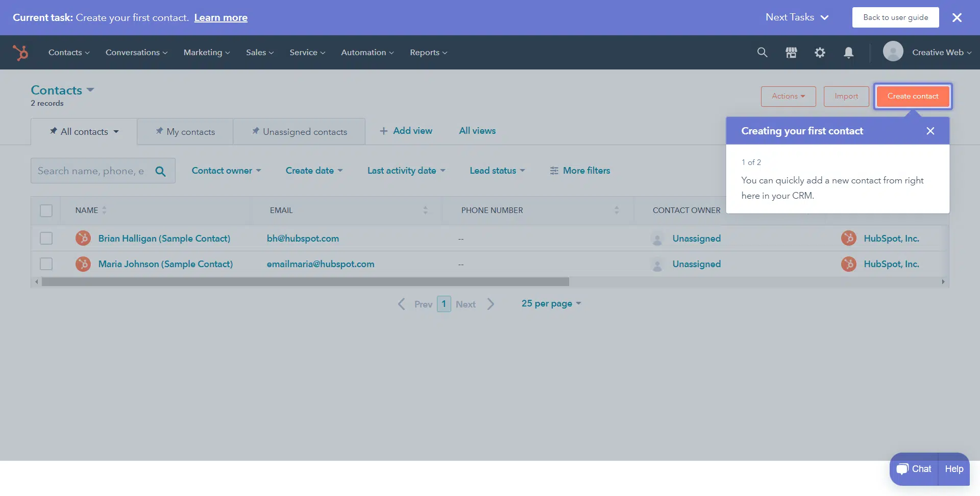The image size is (980, 496).
Task: Open the Chat widget
Action: (x=914, y=469)
